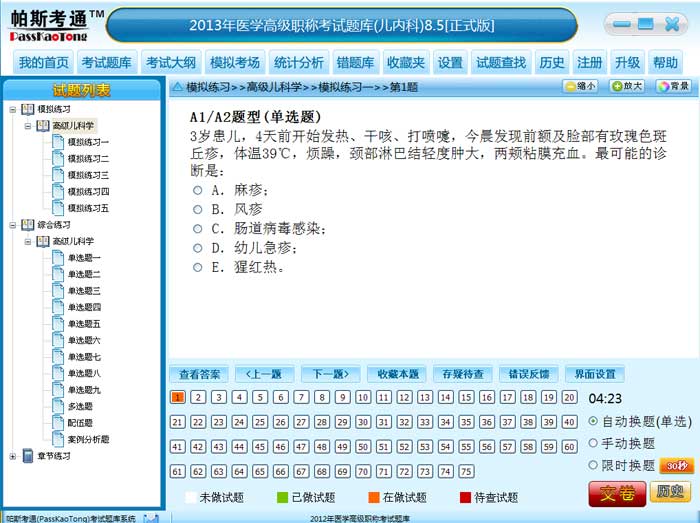
Task: Open the 背景 color wheel button
Action: [x=674, y=87]
